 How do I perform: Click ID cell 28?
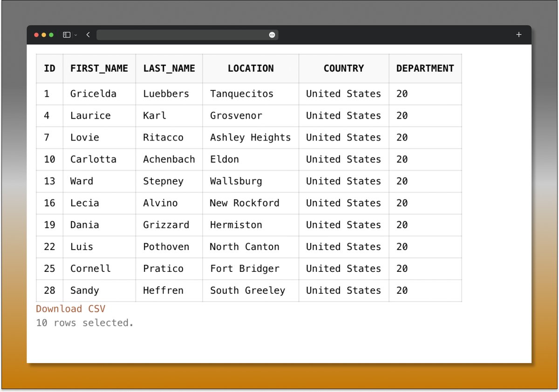click(x=49, y=291)
